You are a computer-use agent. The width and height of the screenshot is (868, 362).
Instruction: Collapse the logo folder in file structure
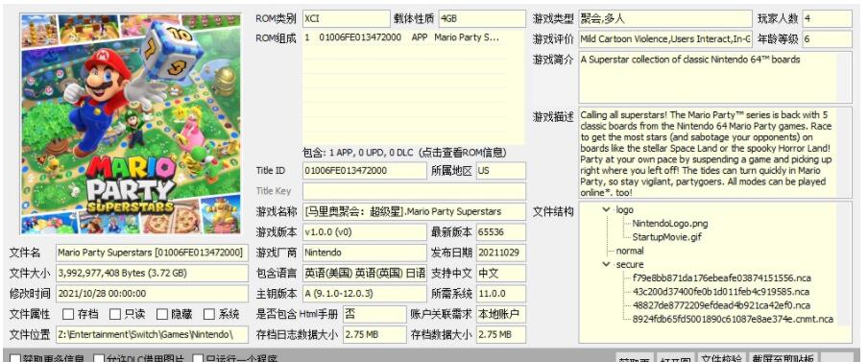[x=607, y=209]
